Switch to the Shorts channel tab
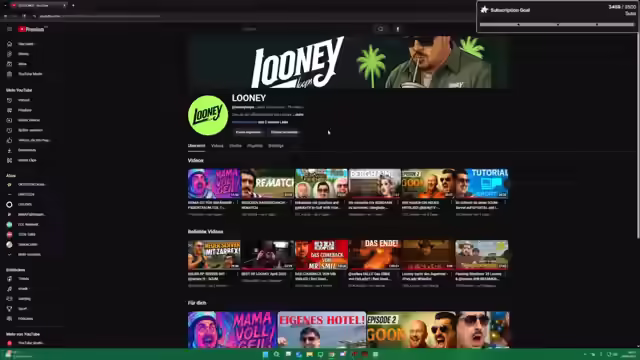The width and height of the screenshot is (640, 360). click(x=235, y=146)
